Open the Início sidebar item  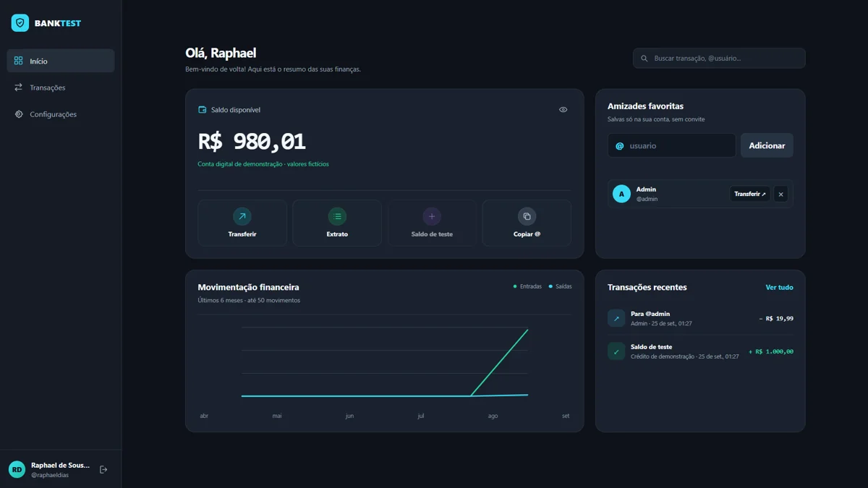click(x=61, y=61)
